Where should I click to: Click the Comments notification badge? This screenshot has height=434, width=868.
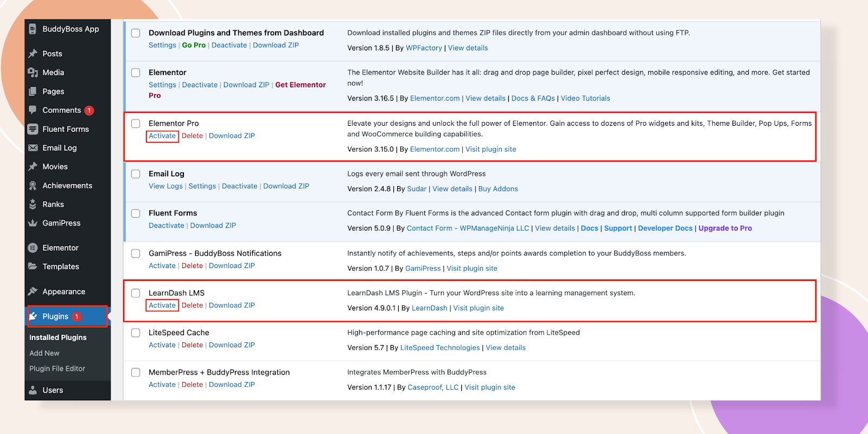pyautogui.click(x=90, y=111)
